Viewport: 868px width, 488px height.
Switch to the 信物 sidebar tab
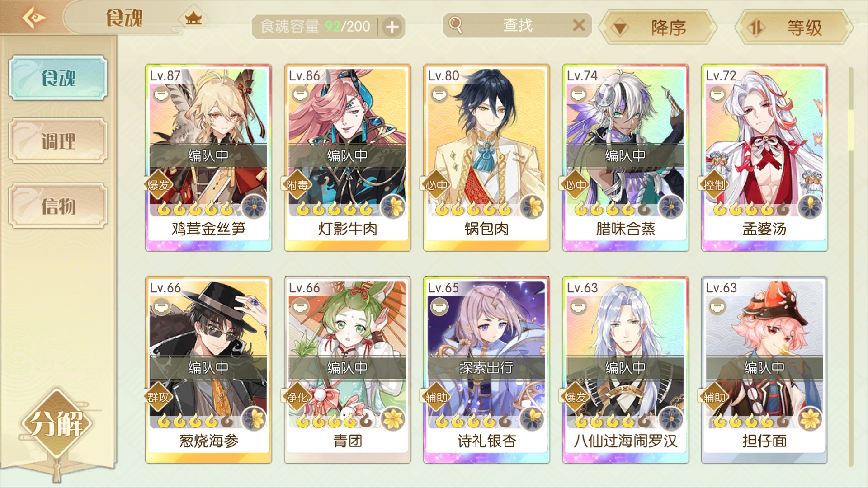(x=58, y=206)
